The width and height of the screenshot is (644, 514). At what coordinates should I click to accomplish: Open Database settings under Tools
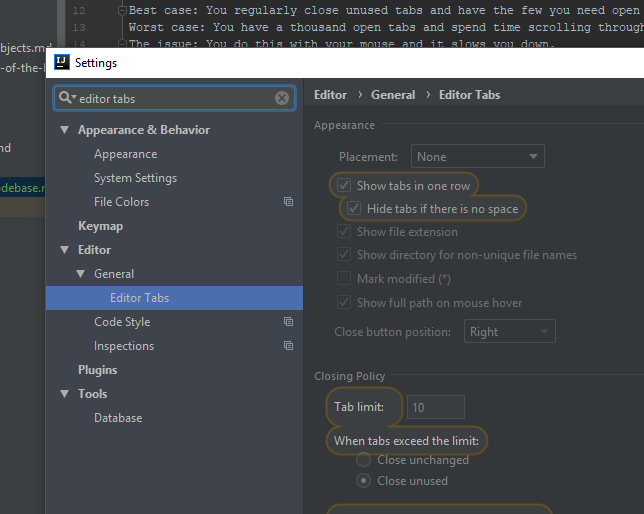pos(118,418)
